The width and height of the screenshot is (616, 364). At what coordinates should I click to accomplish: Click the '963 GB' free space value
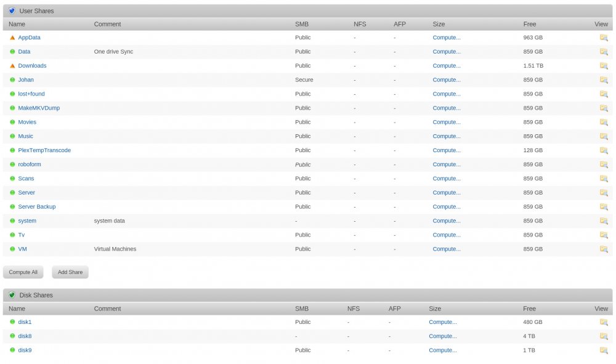533,38
